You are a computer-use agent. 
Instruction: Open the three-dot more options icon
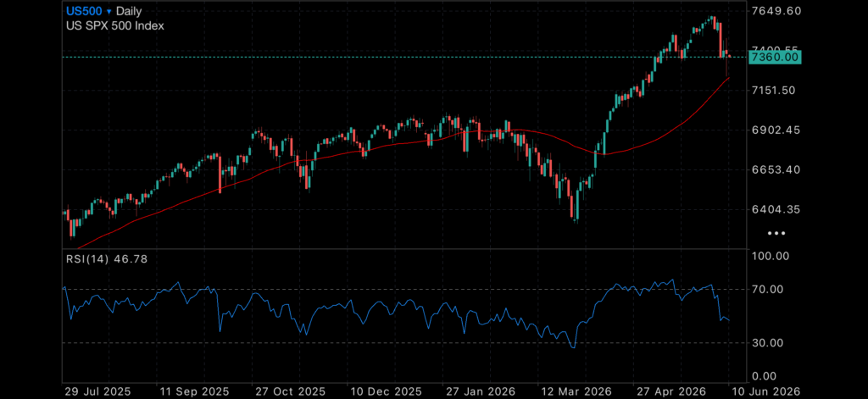(776, 234)
